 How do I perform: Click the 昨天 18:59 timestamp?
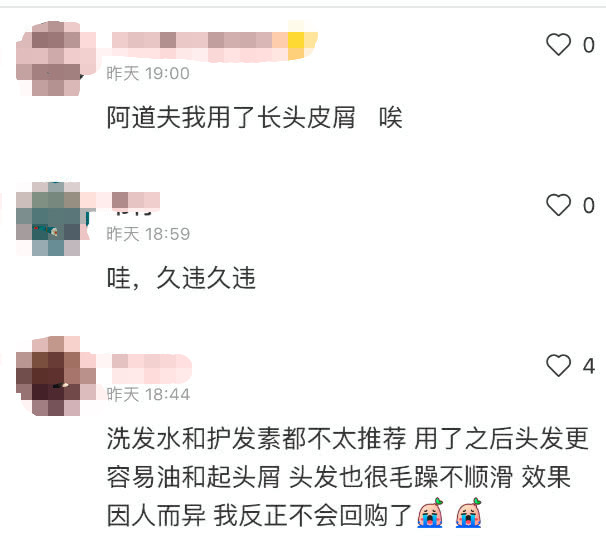148,234
